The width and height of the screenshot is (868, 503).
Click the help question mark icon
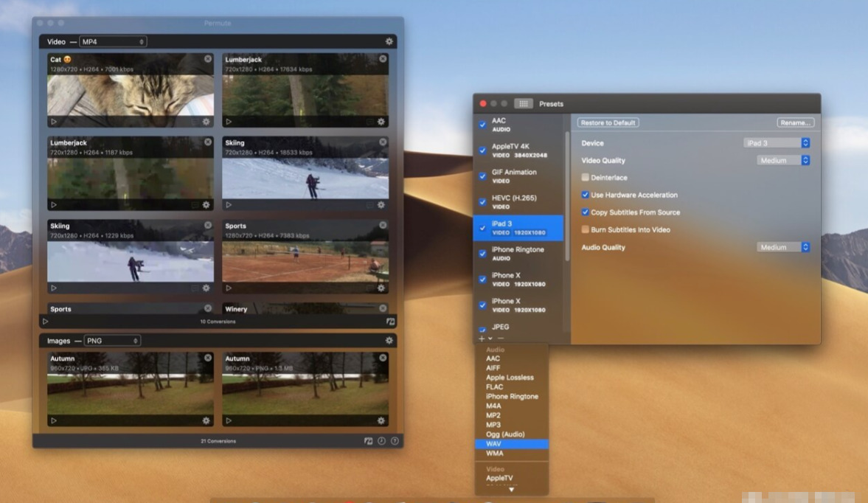pos(395,441)
